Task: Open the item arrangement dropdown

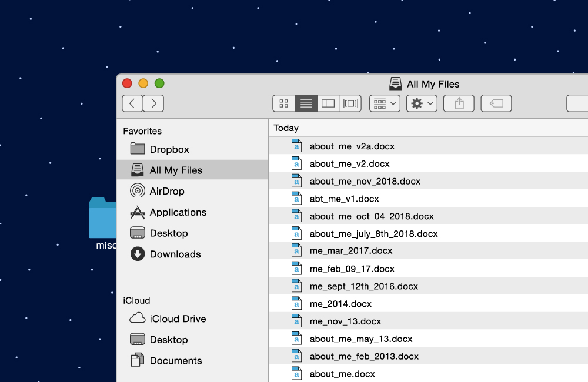Action: [385, 103]
